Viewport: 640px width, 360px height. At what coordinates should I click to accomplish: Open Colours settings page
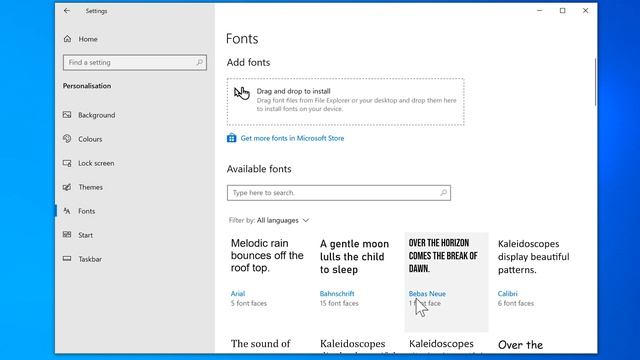click(x=90, y=139)
